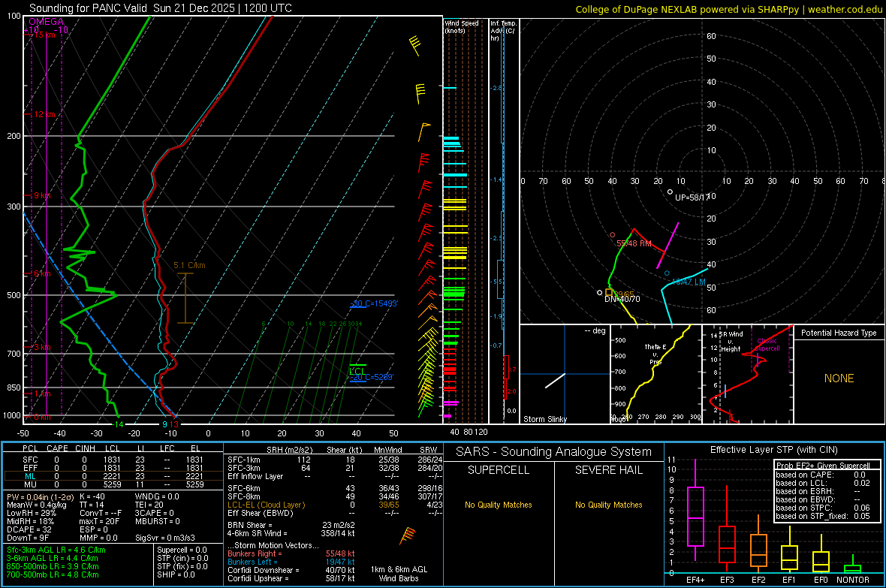
Task: Click the Potential Hazard Type header
Action: pos(839,333)
